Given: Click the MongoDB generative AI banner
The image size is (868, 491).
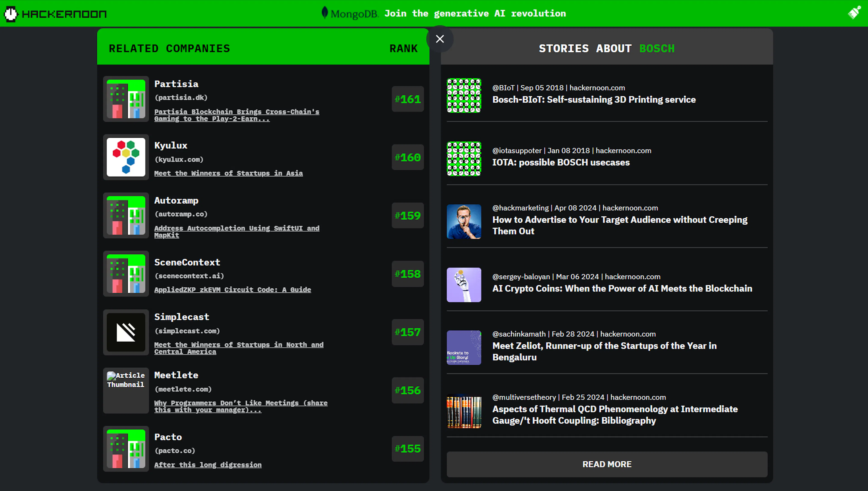Looking at the screenshot, I should point(443,13).
